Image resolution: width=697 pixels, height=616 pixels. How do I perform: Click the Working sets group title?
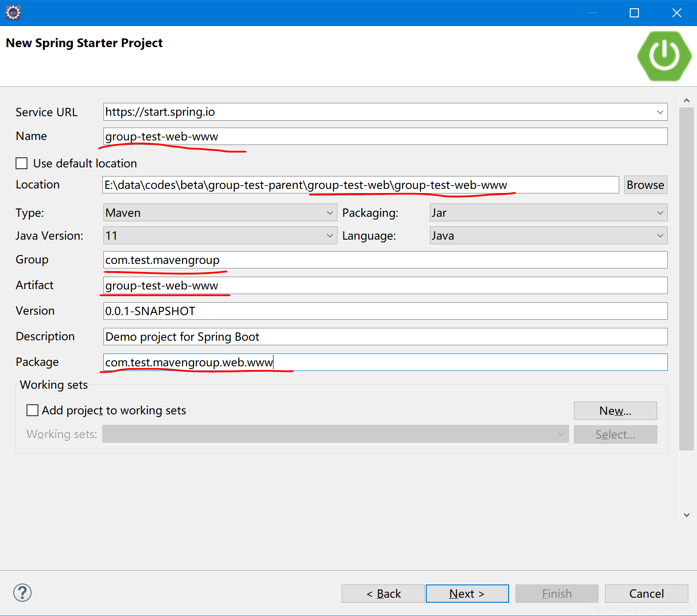click(54, 385)
